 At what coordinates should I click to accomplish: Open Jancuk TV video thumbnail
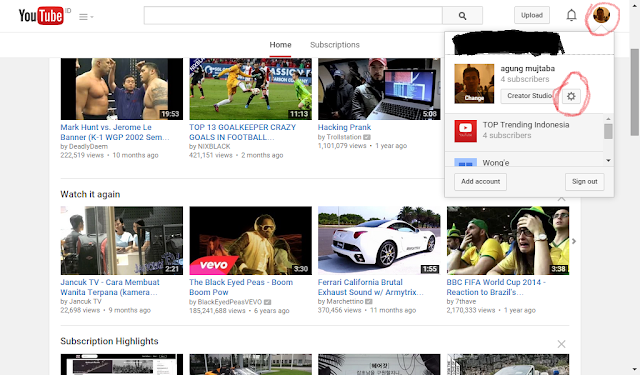pos(122,240)
